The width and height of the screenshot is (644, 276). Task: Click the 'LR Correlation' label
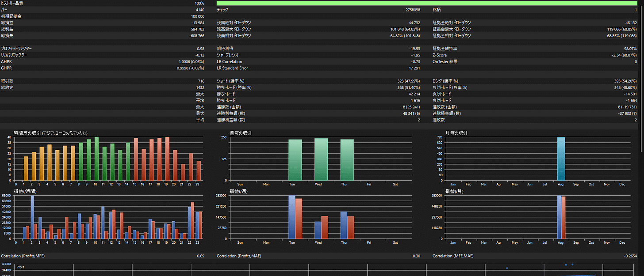(230, 62)
